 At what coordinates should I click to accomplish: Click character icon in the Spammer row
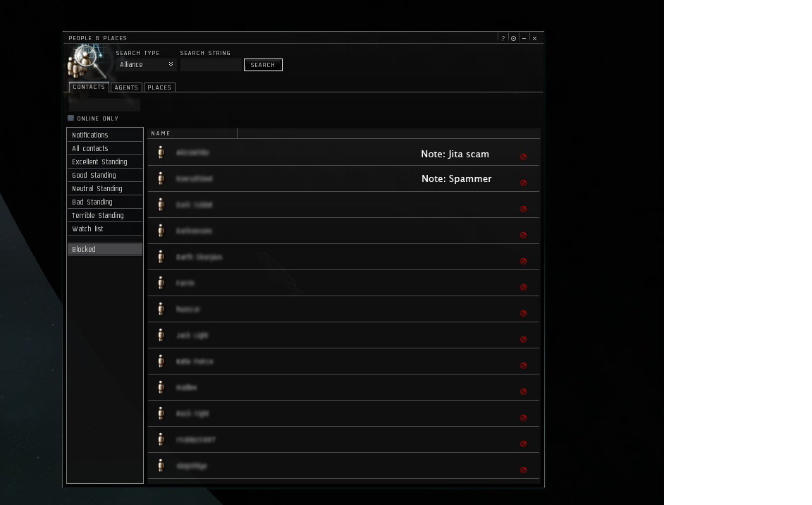161,178
